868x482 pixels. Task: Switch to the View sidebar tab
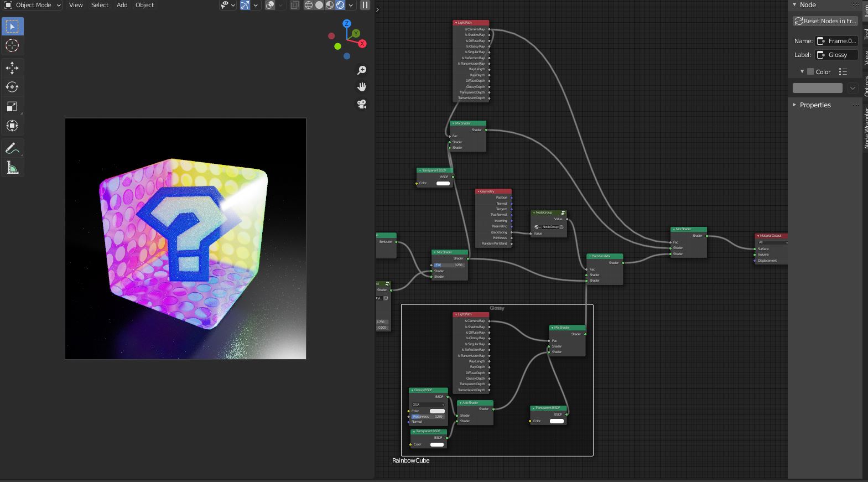(x=865, y=58)
